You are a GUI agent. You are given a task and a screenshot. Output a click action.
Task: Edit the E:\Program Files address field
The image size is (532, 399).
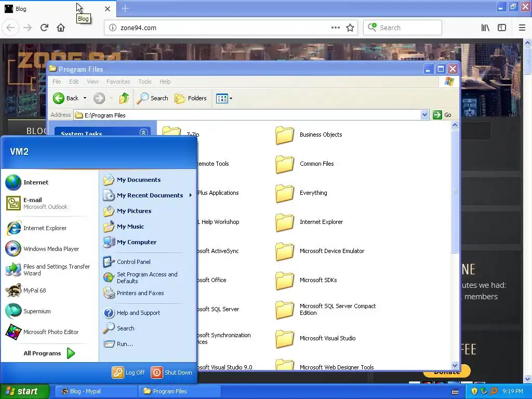[247, 115]
